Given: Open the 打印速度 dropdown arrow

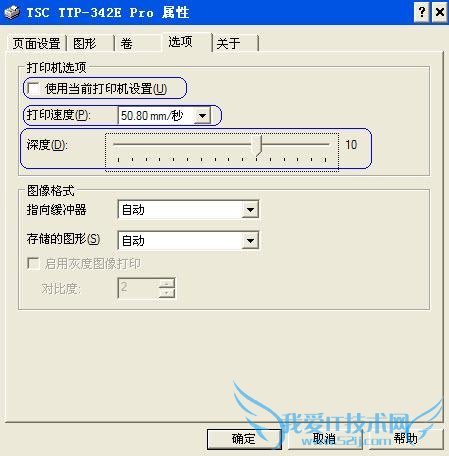Looking at the screenshot, I should 202,116.
